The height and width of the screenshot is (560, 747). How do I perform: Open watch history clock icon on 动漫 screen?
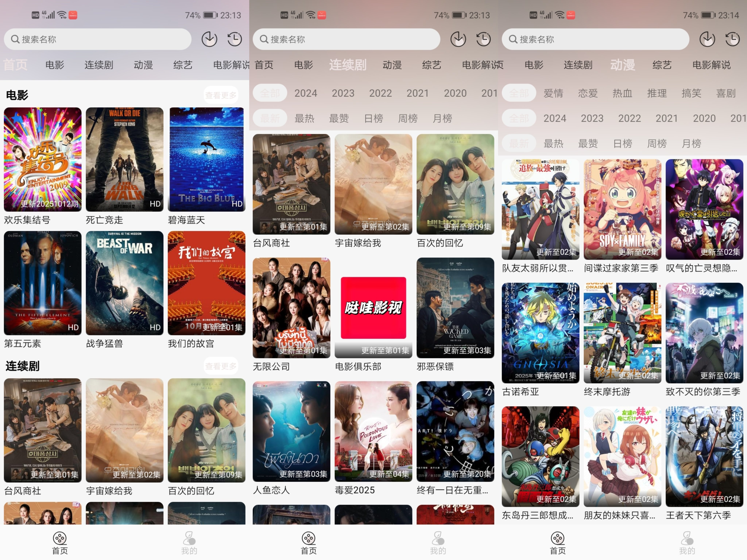pyautogui.click(x=732, y=39)
